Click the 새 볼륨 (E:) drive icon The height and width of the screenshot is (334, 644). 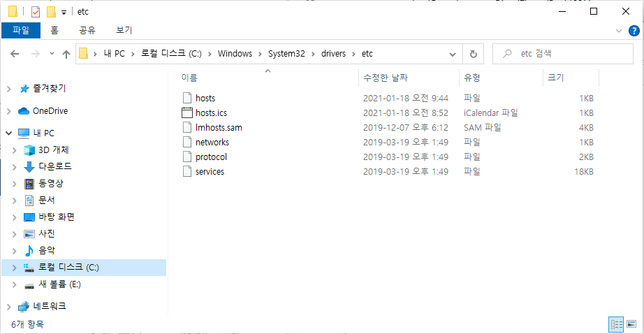click(x=29, y=285)
